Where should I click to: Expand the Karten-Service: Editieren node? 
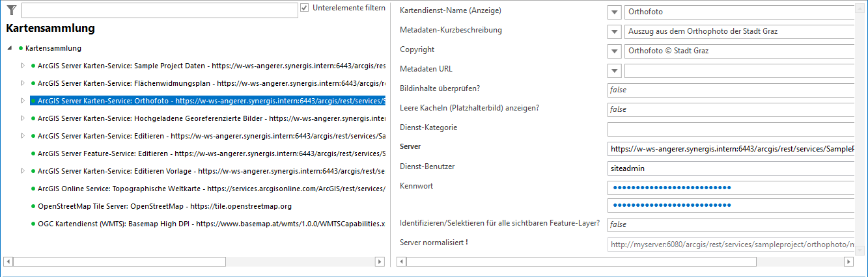(23, 136)
